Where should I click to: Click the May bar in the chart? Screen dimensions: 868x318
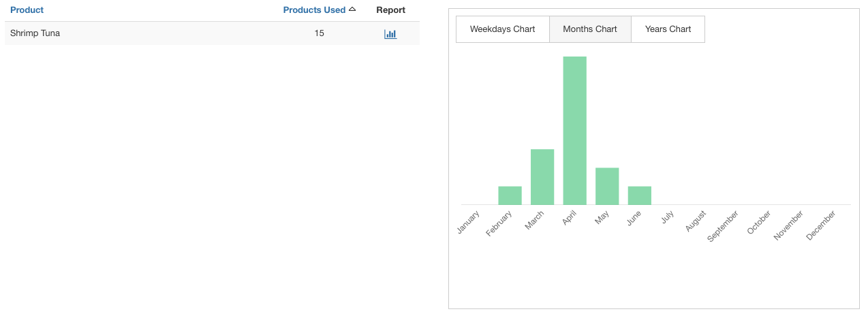[x=607, y=187]
